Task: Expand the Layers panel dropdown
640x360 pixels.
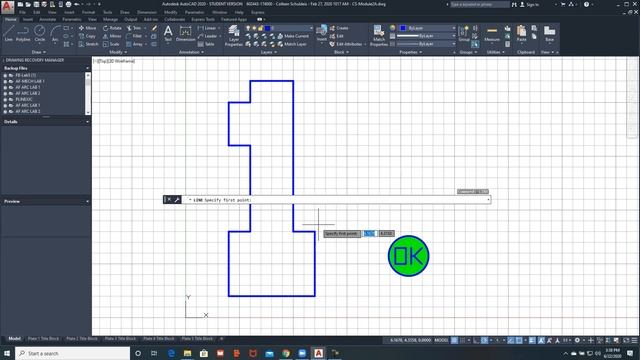Action: (x=269, y=52)
